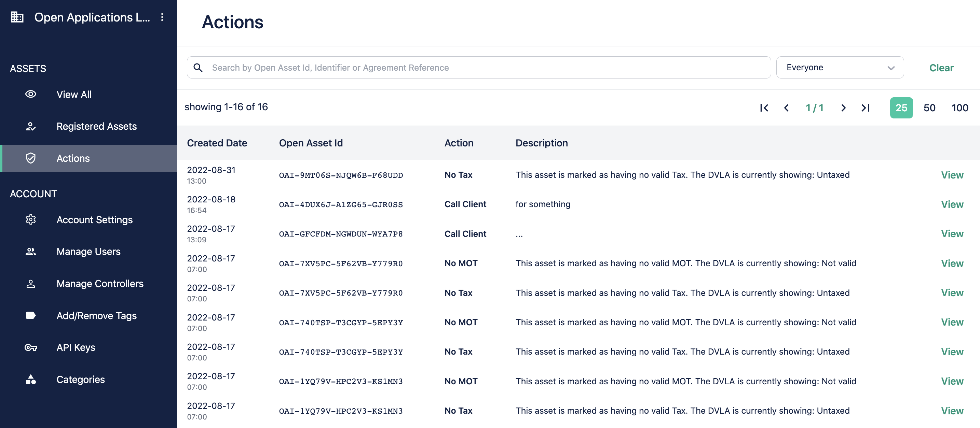Open Account Settings
Screen dimensions: 980x428
(x=89, y=220)
